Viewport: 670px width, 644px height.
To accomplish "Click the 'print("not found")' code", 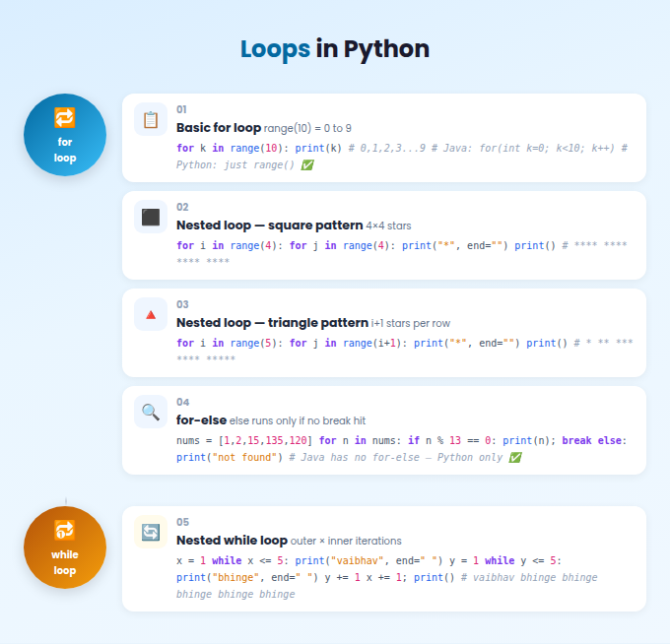I will coord(230,457).
